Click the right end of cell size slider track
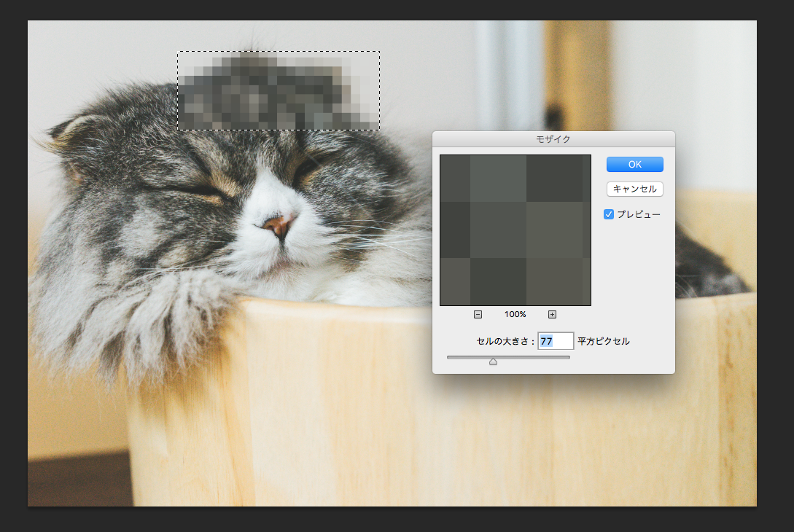Viewport: 794px width, 532px height. click(567, 357)
